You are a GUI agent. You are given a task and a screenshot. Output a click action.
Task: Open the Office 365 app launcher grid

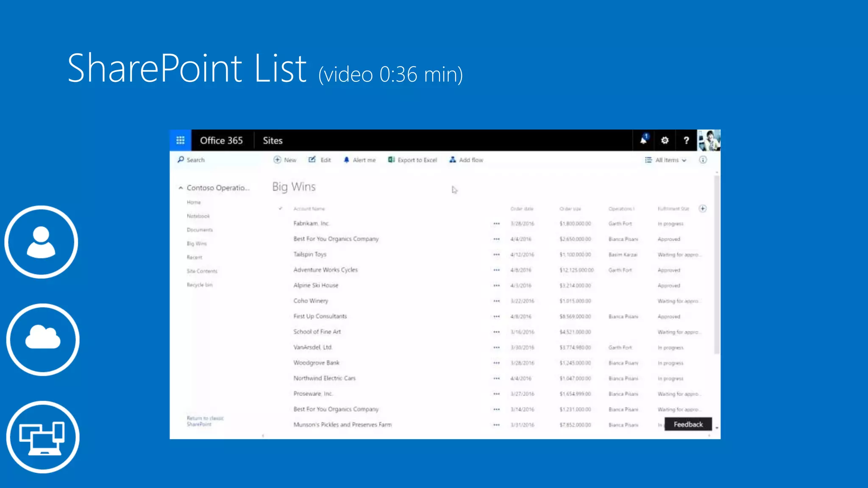tap(180, 140)
